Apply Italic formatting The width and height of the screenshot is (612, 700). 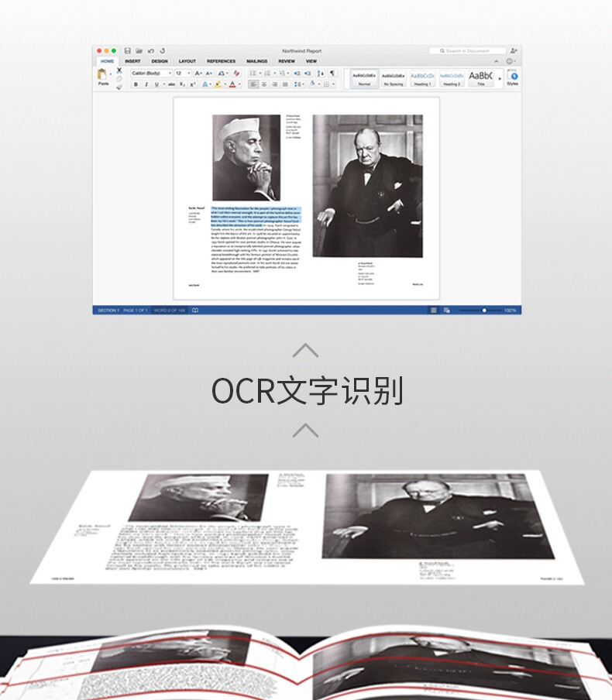coord(146,84)
